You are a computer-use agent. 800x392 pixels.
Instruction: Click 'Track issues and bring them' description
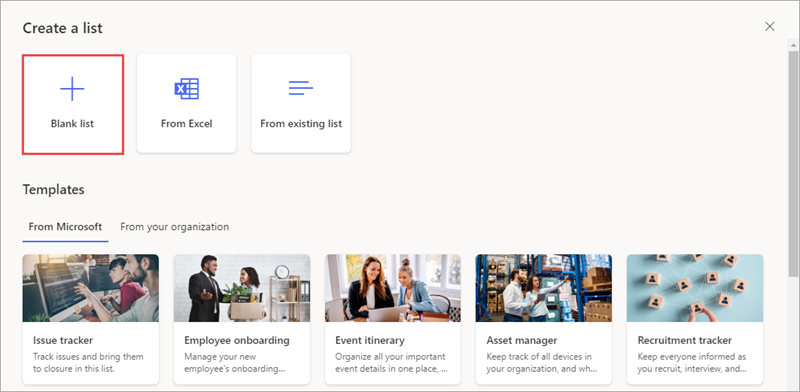click(x=88, y=362)
